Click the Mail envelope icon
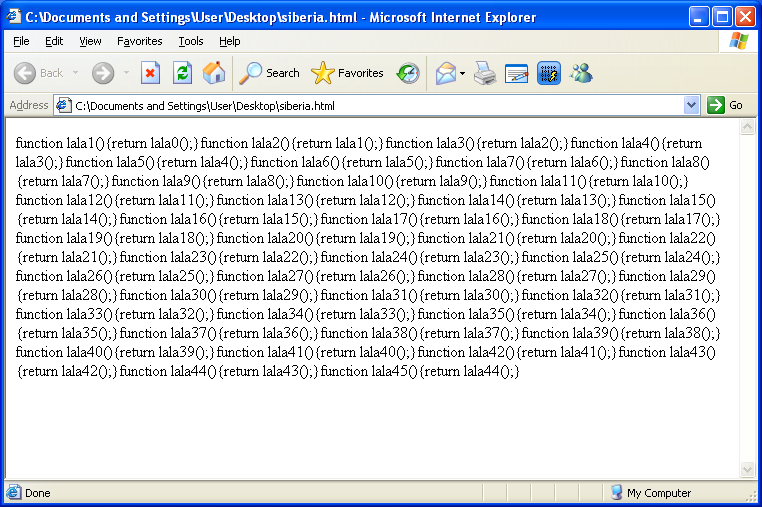This screenshot has height=507, width=762. coord(445,73)
